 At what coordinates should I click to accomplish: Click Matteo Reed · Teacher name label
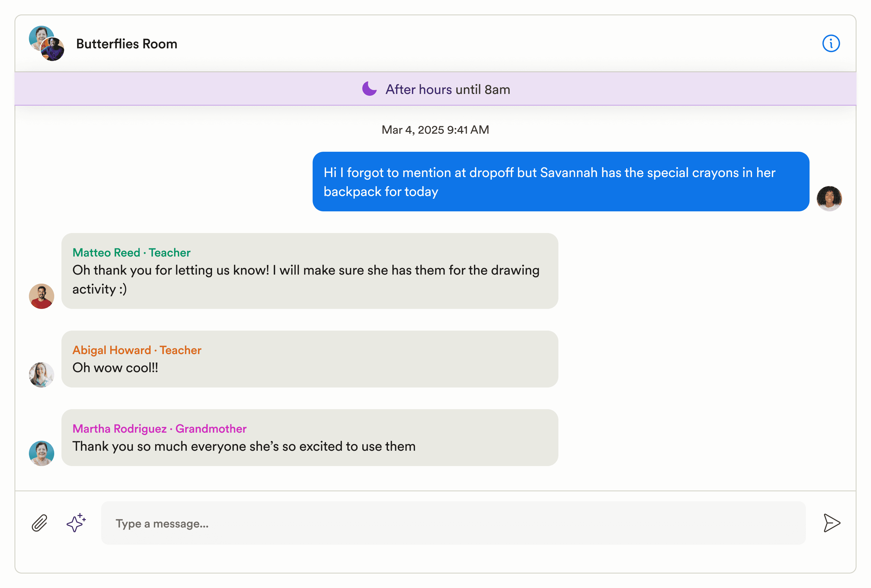click(x=131, y=253)
